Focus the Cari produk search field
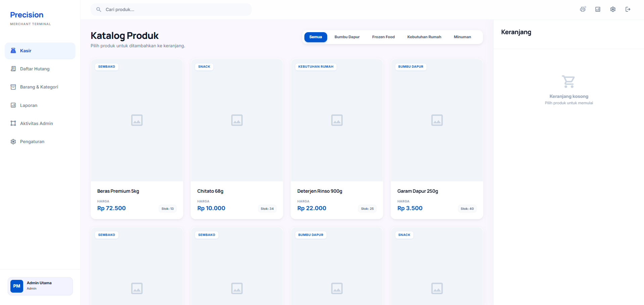 pos(171,9)
